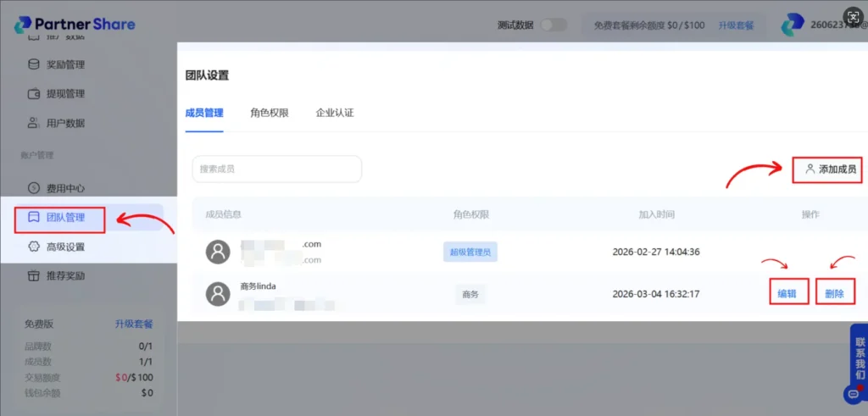This screenshot has height=416, width=868.
Task: Click the 添加成员 button
Action: (830, 169)
